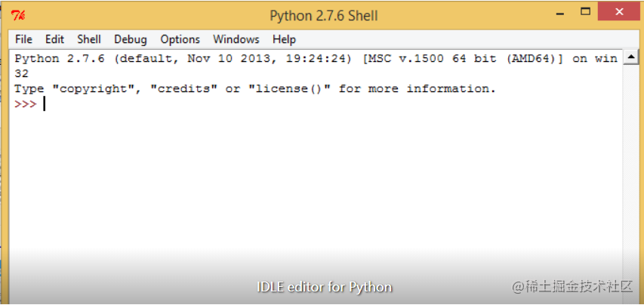Open the File menu
Image resolution: width=644 pixels, height=305 pixels.
coord(23,39)
